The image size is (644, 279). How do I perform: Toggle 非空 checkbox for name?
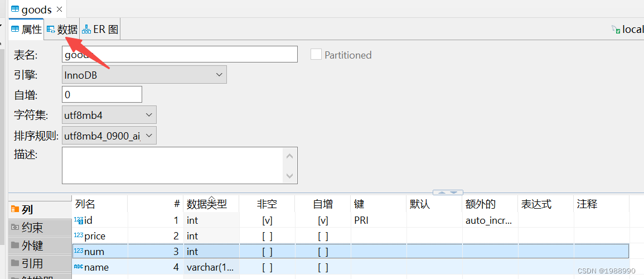[268, 267]
